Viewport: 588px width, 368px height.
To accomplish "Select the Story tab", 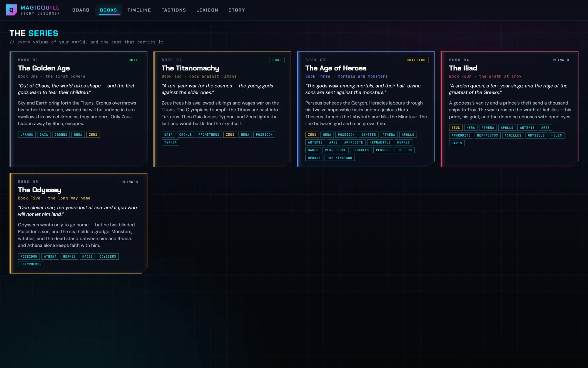I will pyautogui.click(x=237, y=10).
